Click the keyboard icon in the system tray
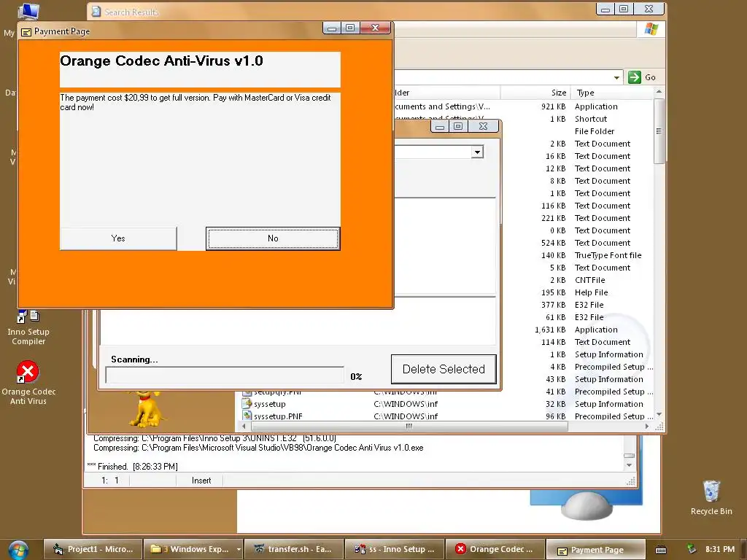The height and width of the screenshot is (560, 747). (x=661, y=550)
